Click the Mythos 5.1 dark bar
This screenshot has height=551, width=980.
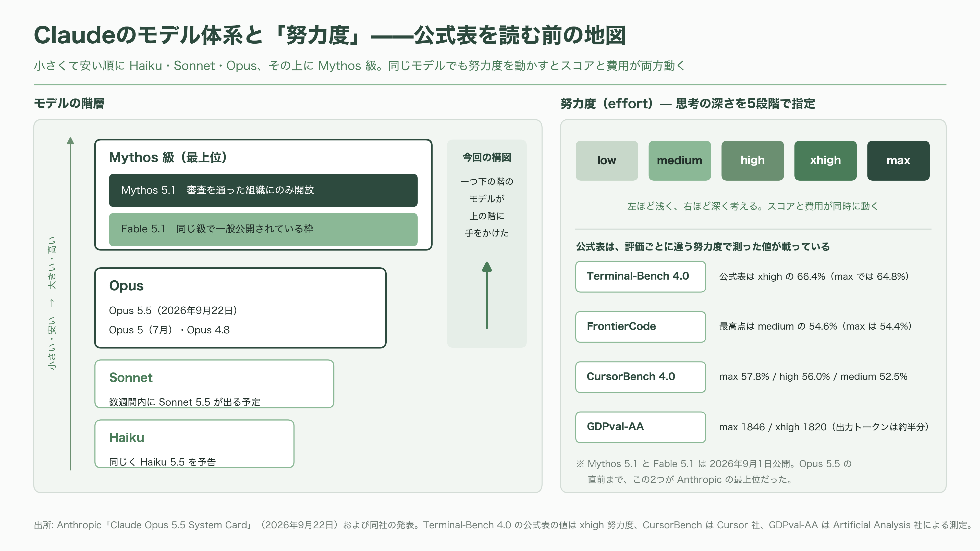coord(263,190)
